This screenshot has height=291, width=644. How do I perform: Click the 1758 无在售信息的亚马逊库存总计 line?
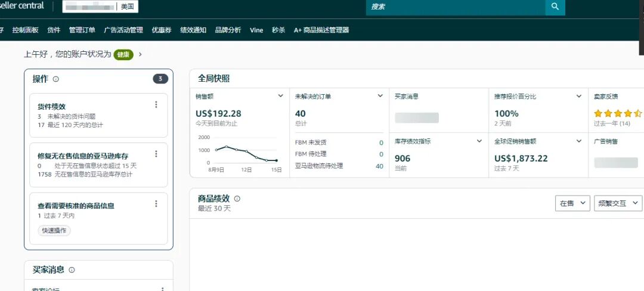85,175
